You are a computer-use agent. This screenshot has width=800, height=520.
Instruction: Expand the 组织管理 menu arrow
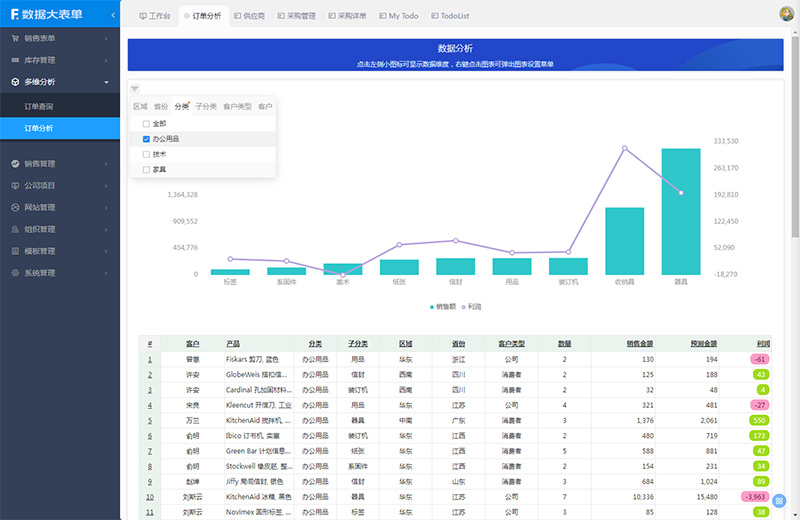(x=106, y=230)
